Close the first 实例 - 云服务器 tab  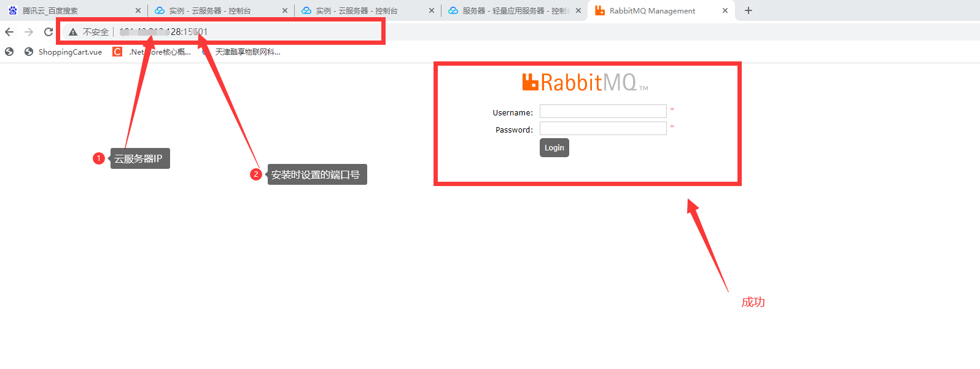[284, 10]
